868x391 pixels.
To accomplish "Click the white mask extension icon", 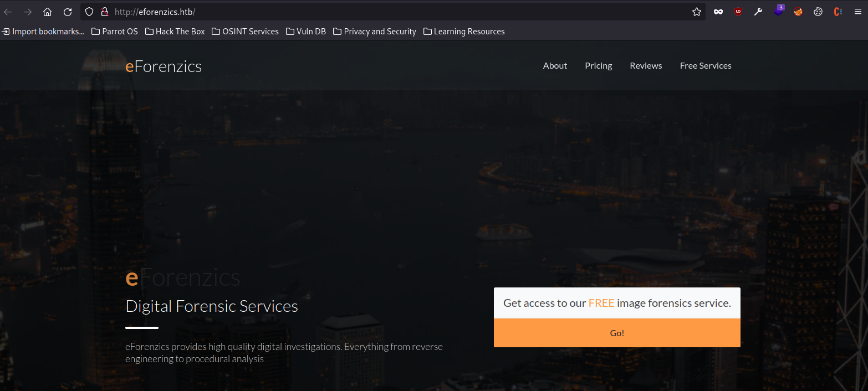I will tap(718, 12).
